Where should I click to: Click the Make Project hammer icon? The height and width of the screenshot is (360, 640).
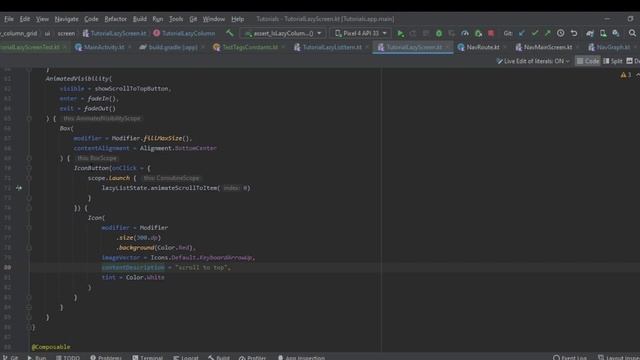pyautogui.click(x=230, y=33)
